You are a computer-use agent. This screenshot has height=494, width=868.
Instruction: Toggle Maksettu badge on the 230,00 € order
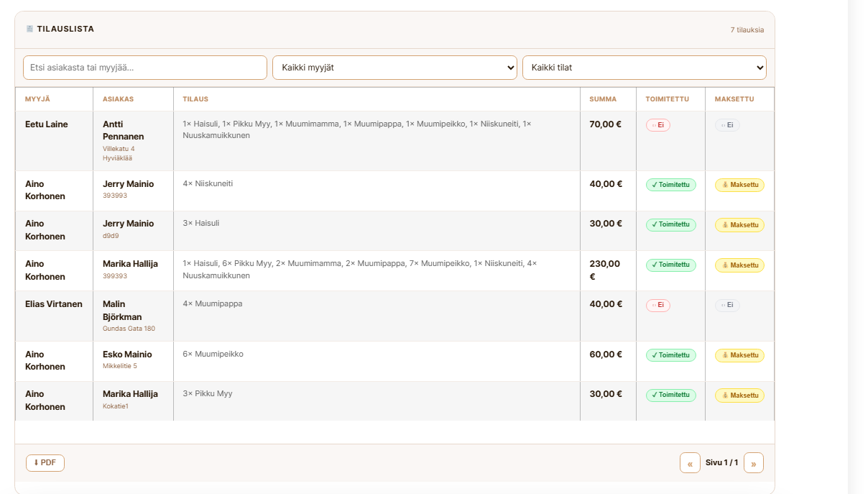pos(739,265)
